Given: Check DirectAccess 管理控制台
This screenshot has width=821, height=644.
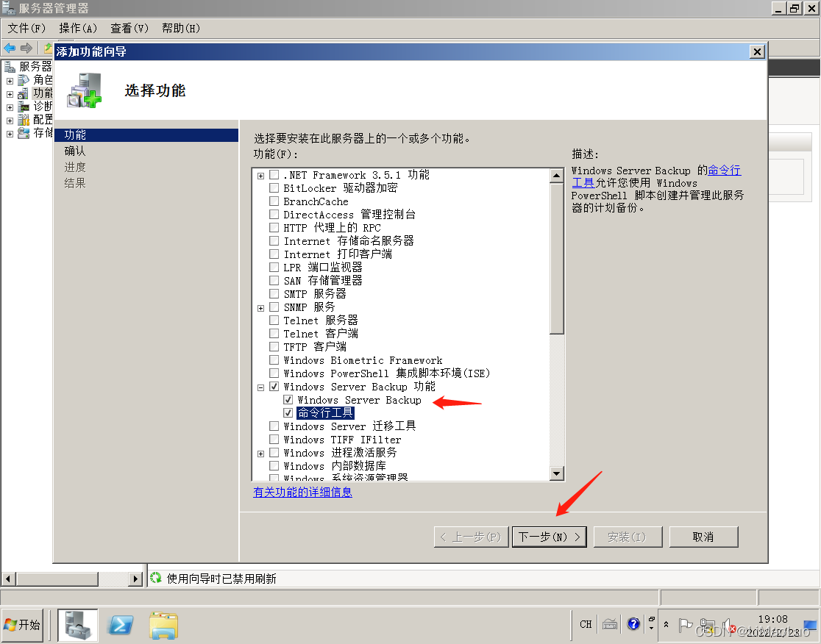Looking at the screenshot, I should coord(274,215).
